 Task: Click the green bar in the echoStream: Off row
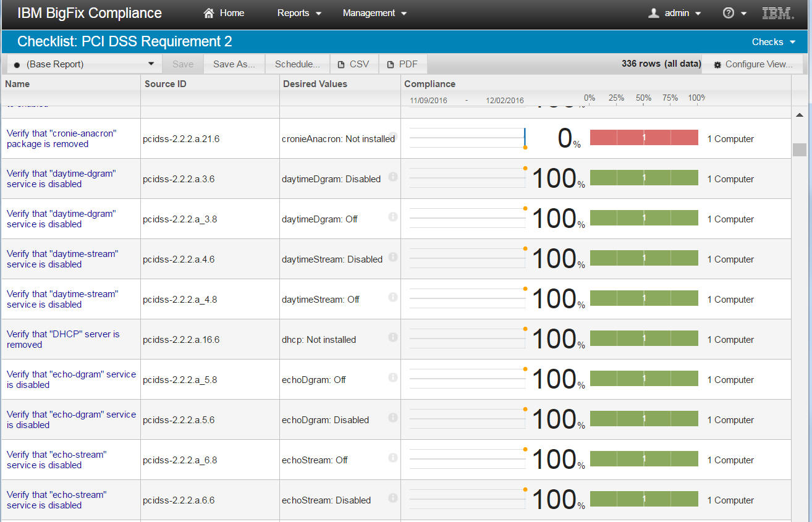(x=644, y=459)
